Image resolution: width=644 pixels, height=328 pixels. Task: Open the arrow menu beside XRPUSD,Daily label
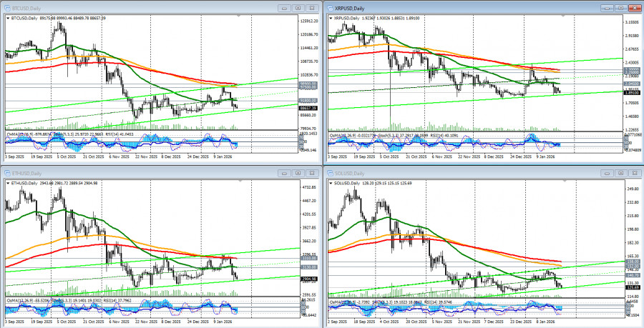pos(331,18)
